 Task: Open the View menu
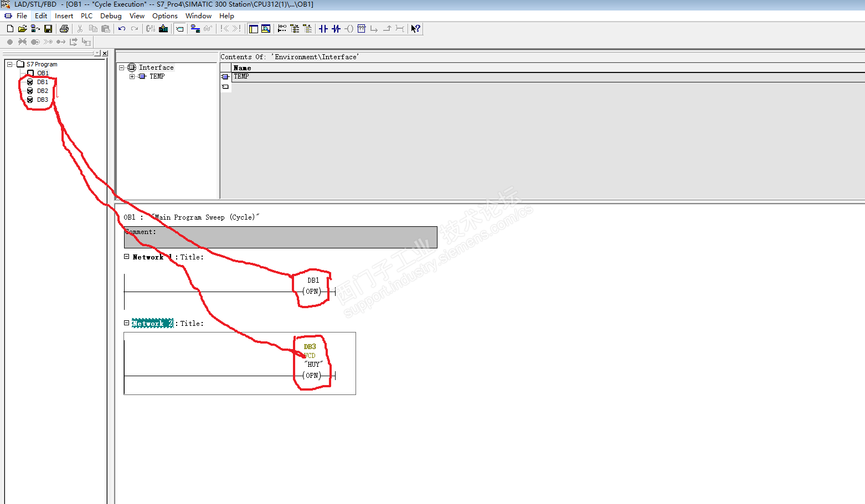(x=137, y=16)
